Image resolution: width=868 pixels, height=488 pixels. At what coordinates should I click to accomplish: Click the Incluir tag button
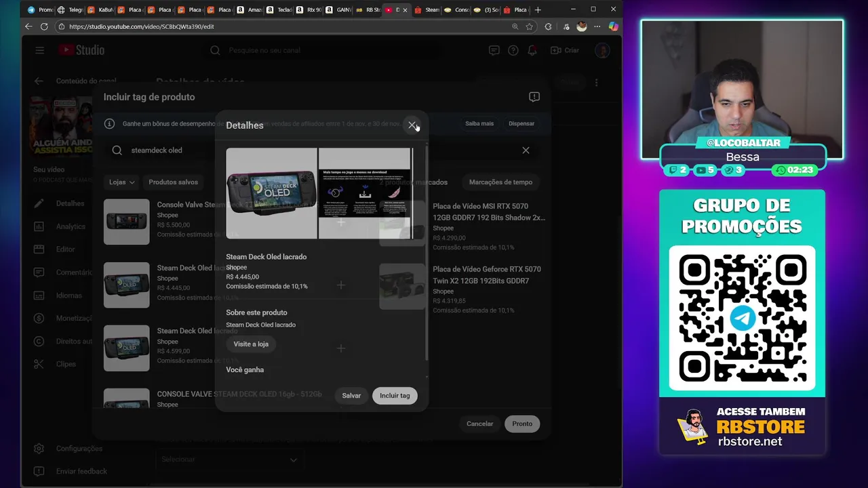click(395, 396)
